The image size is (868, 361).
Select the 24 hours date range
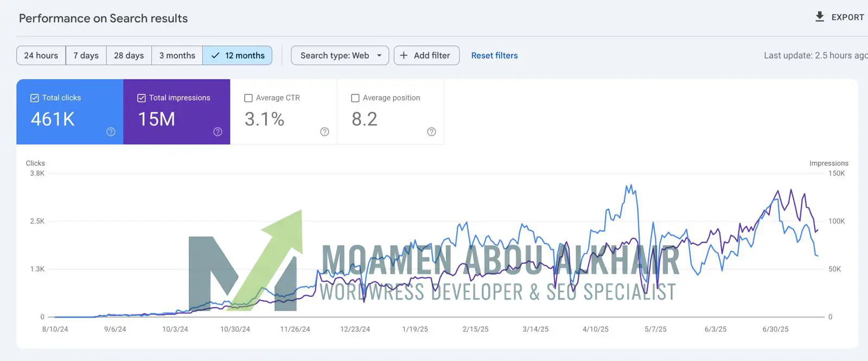[41, 55]
